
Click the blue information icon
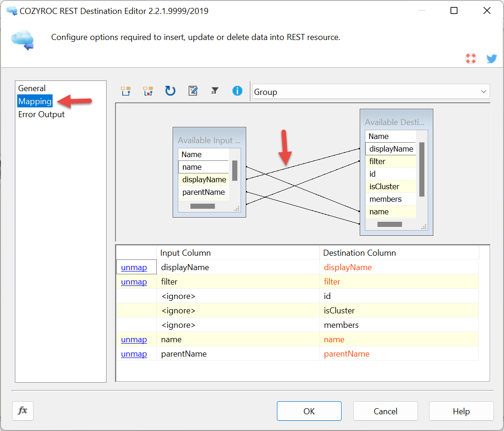coord(237,91)
